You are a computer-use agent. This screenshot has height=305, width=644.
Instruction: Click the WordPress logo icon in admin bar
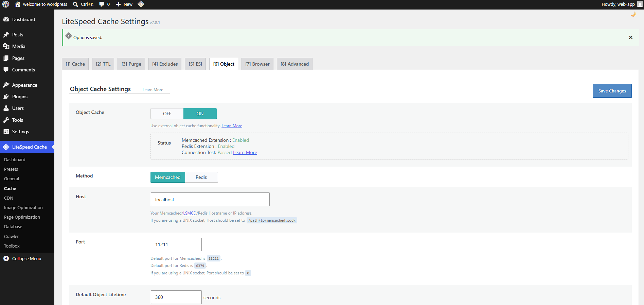pyautogui.click(x=6, y=4)
